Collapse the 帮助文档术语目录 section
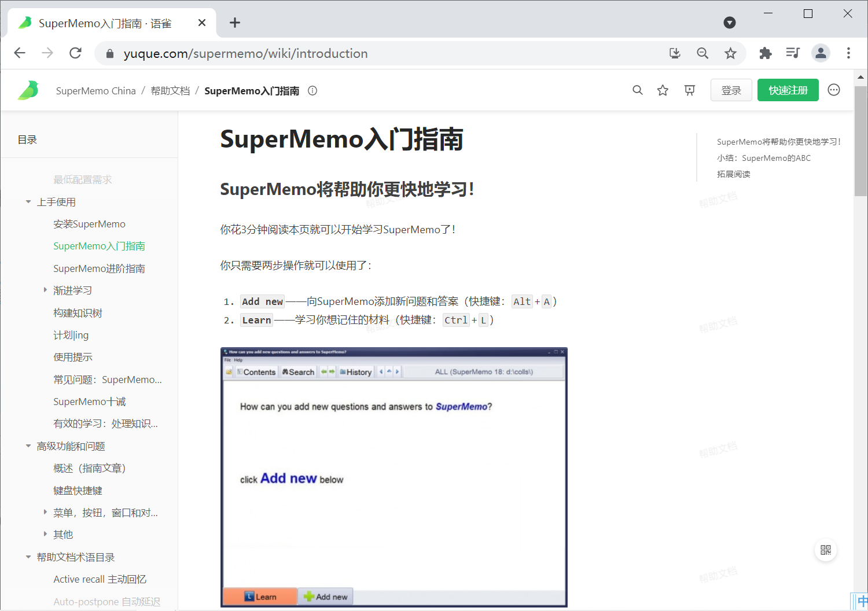 coord(28,557)
